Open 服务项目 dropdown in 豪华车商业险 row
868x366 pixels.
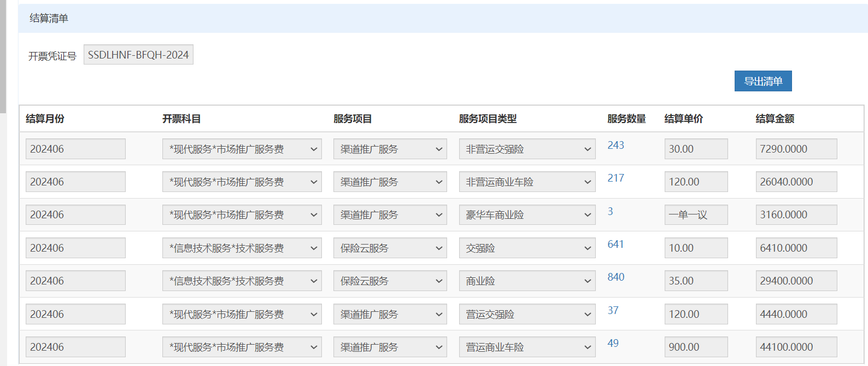[390, 215]
